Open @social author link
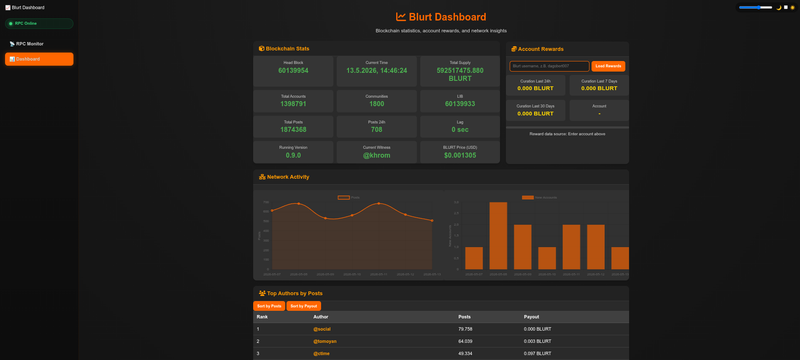 [322, 329]
